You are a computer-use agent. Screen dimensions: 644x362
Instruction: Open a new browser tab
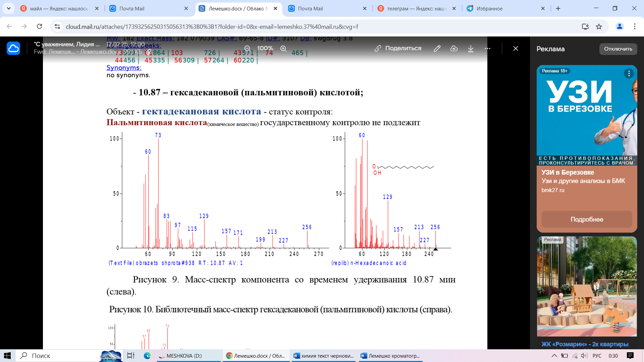558,8
